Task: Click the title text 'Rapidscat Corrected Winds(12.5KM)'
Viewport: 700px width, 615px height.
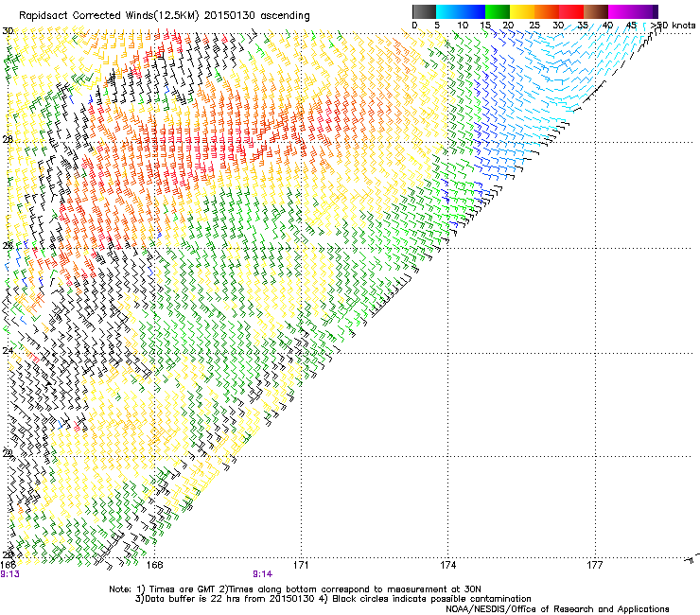Action: point(109,16)
